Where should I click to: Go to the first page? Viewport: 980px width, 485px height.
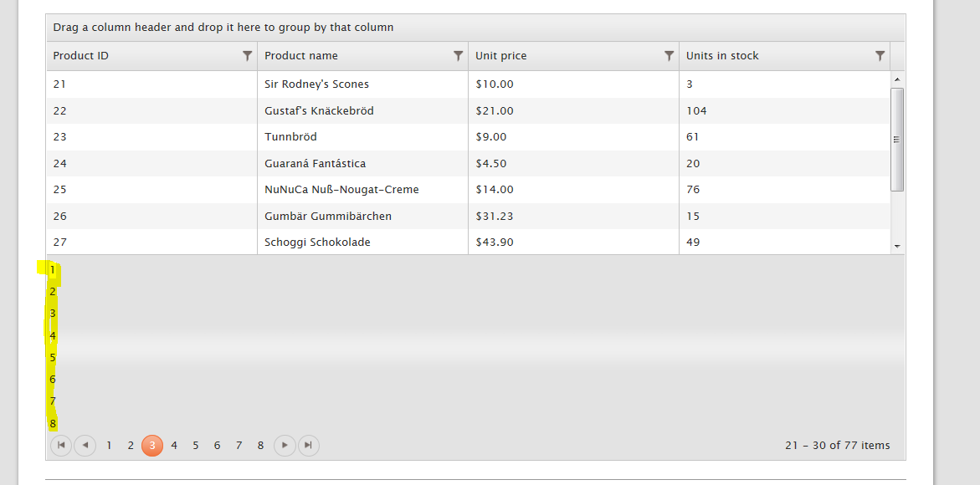[x=61, y=446]
